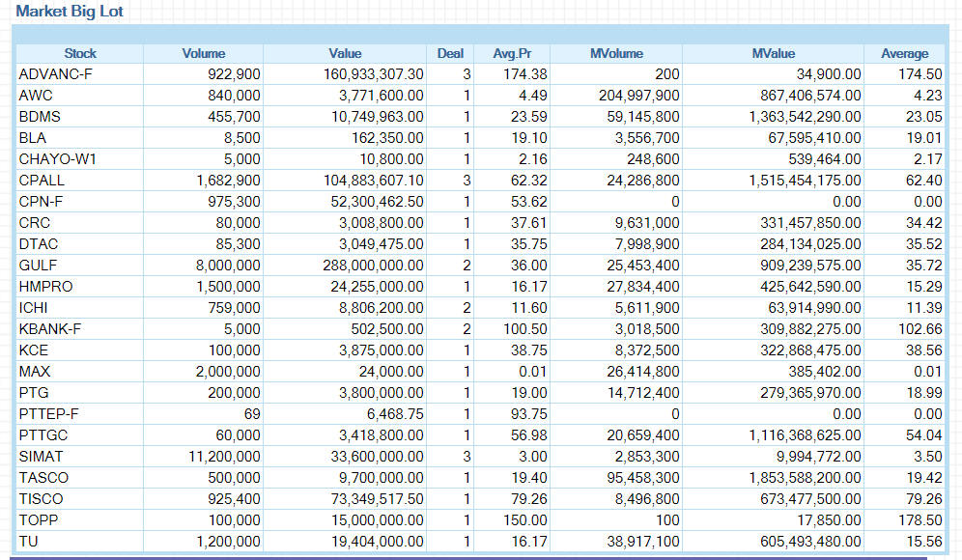The image size is (962, 560).
Task: Click CPN-F value 52,300,462.50
Action: (x=378, y=202)
